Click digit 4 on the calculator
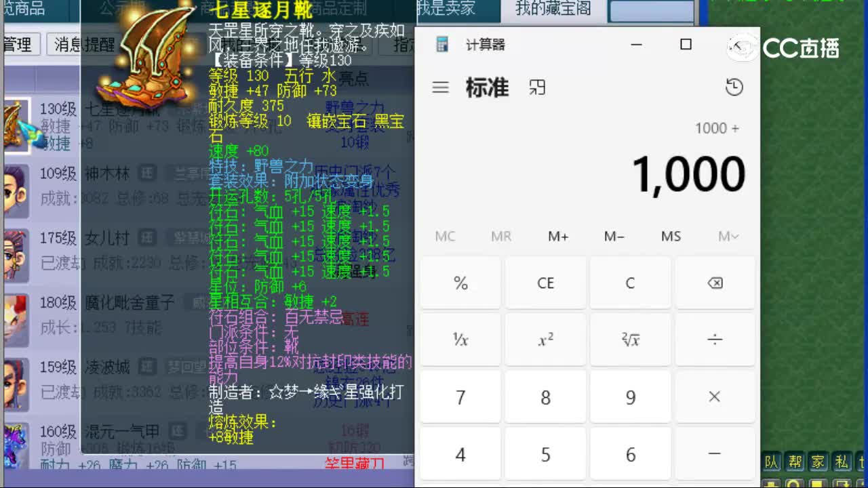The height and width of the screenshot is (488, 868). tap(460, 454)
